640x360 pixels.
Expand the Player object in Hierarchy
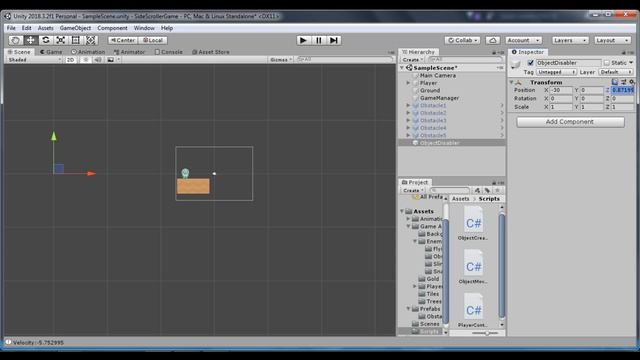[408, 83]
